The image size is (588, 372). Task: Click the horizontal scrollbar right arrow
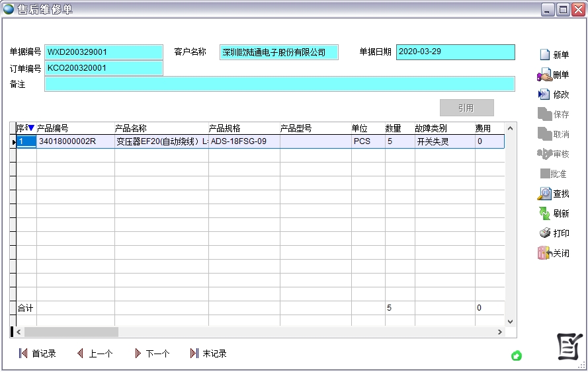click(499, 332)
